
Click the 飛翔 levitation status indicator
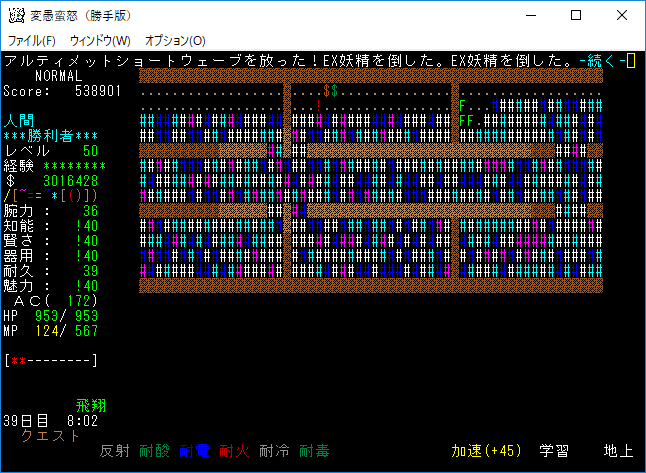[x=90, y=406]
